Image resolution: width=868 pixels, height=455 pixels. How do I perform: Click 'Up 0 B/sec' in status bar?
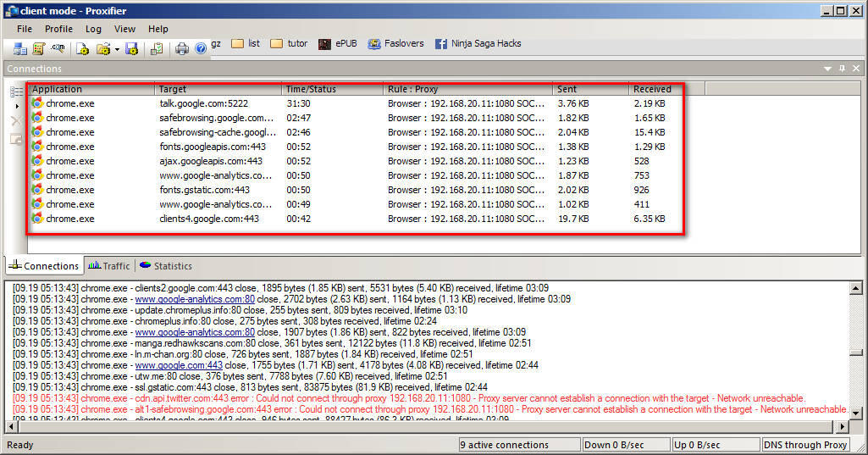click(x=716, y=445)
